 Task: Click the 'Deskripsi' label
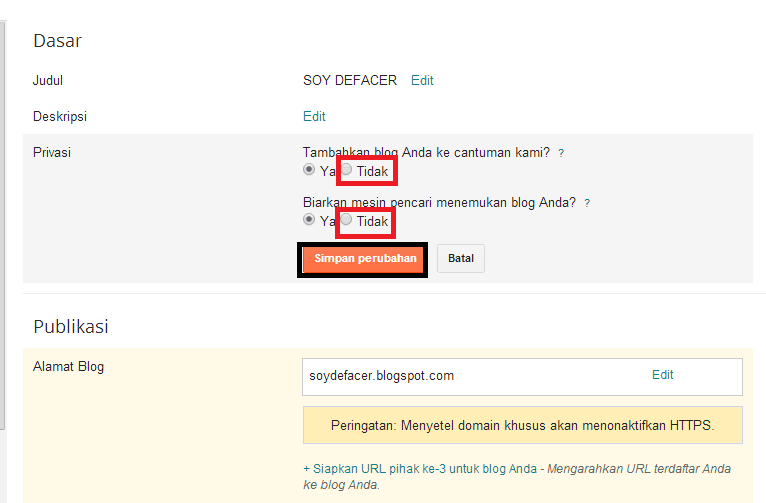pos(60,117)
